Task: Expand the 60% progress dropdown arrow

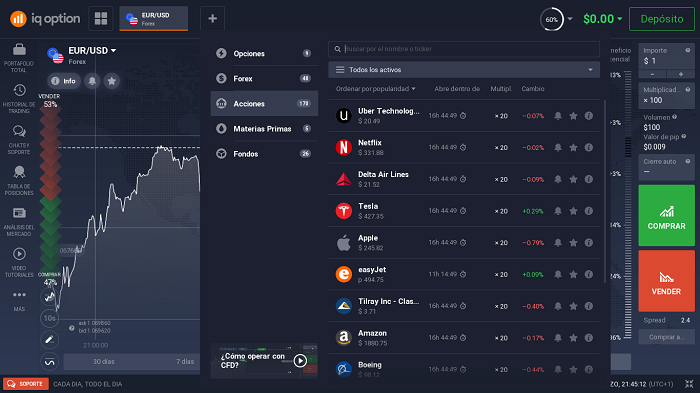Action: point(570,19)
